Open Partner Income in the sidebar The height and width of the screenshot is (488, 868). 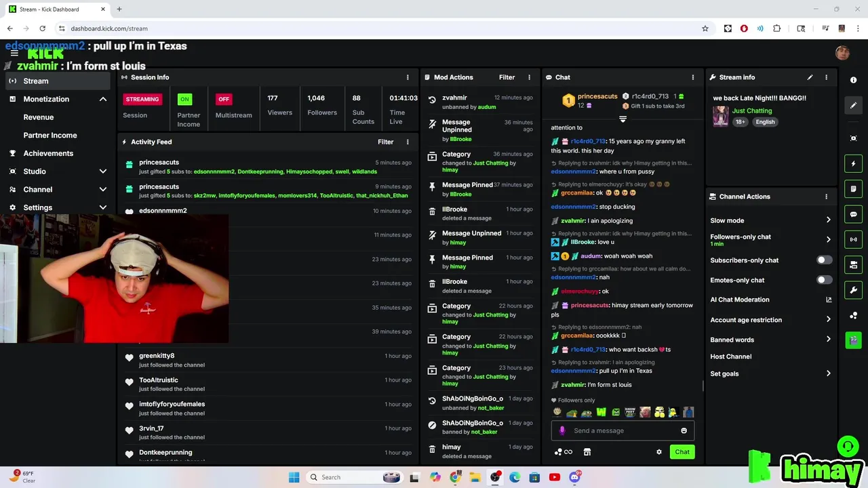pyautogui.click(x=50, y=135)
